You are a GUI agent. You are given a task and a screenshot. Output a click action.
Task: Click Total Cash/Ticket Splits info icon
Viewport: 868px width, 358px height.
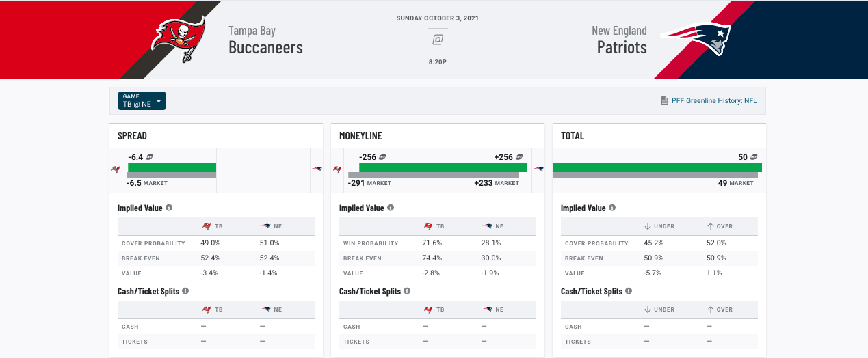point(629,291)
